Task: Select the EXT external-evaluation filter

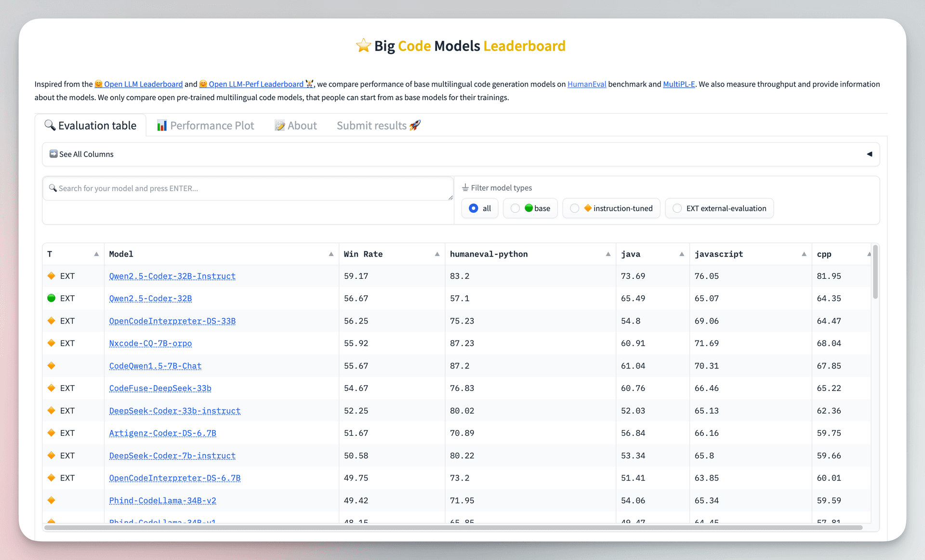Action: 676,208
